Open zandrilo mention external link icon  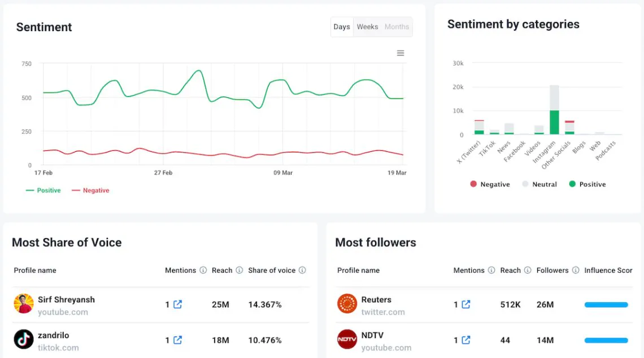tap(177, 340)
